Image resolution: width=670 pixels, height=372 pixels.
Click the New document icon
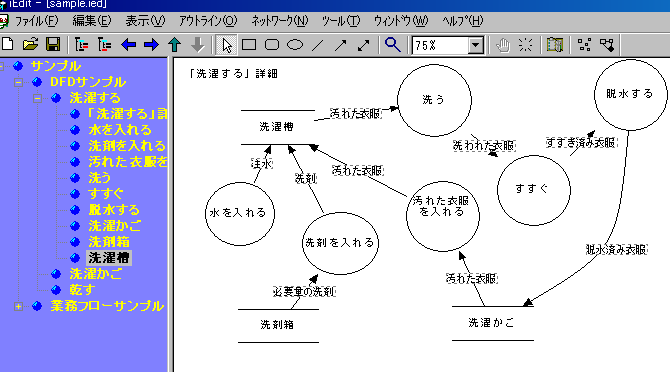coord(7,44)
